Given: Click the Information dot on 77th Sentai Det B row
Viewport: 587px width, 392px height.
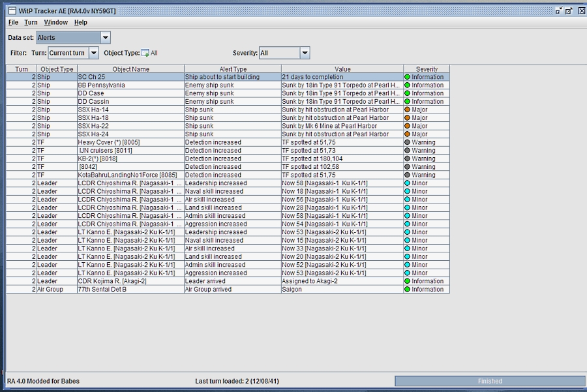Looking at the screenshot, I should [x=408, y=290].
